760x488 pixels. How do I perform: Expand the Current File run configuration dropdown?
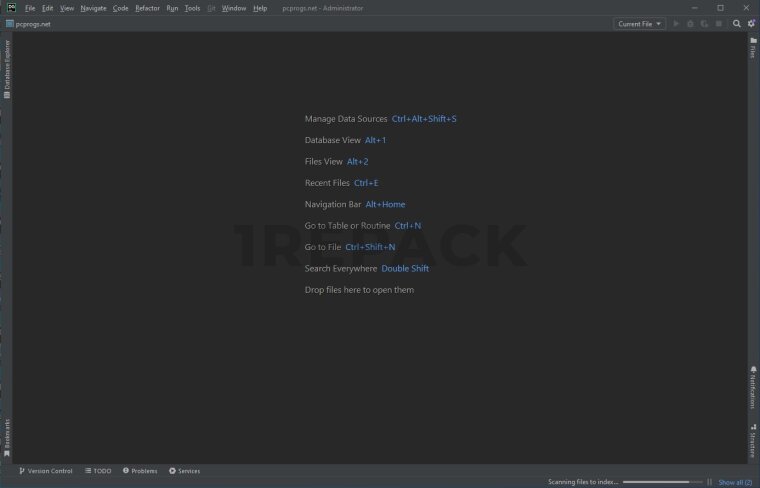point(640,24)
